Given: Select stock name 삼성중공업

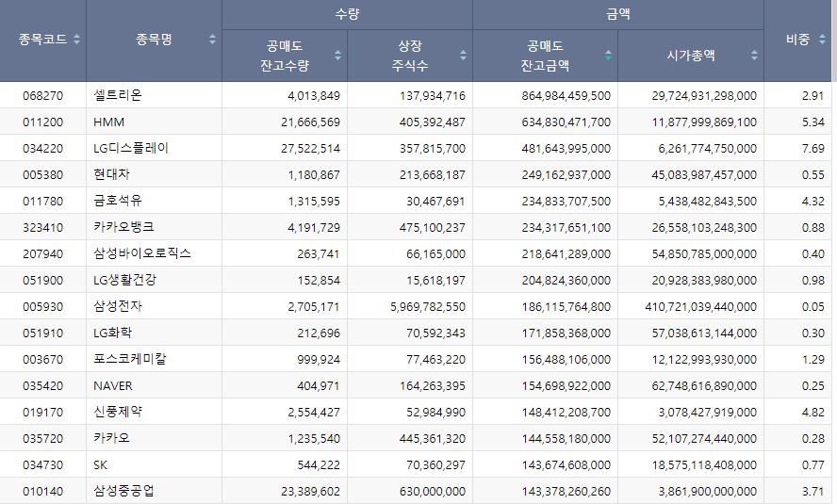Looking at the screenshot, I should [123, 491].
